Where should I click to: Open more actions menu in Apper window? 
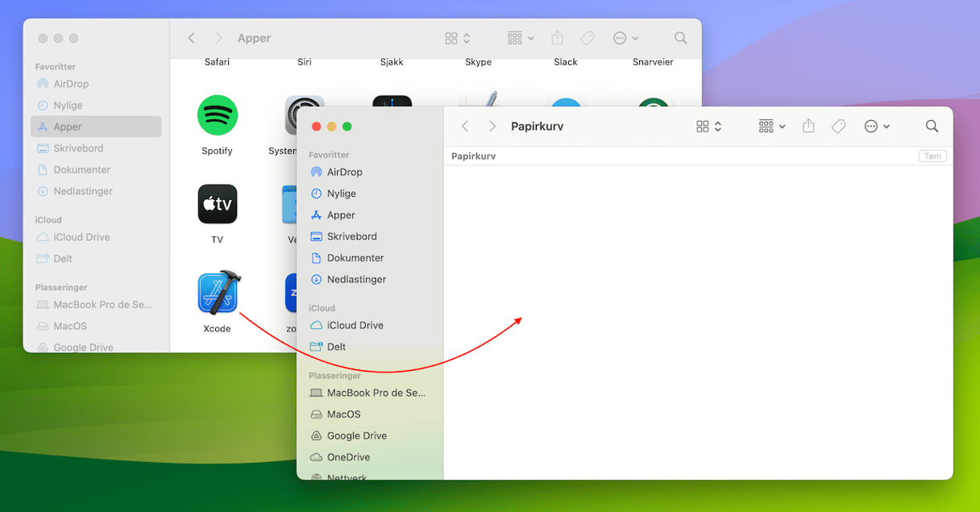tap(625, 38)
